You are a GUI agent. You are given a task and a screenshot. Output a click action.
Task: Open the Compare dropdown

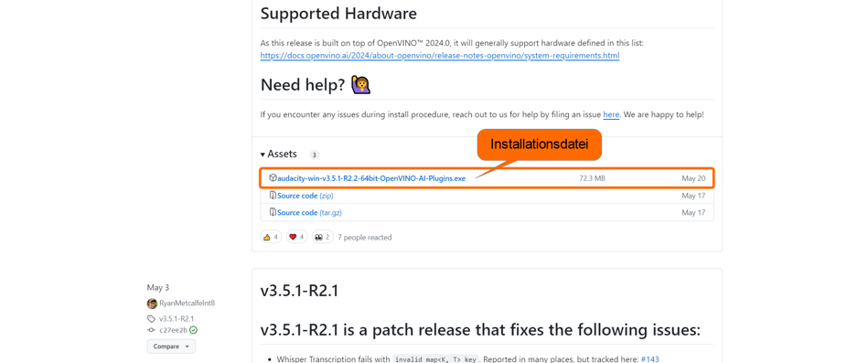(x=171, y=347)
